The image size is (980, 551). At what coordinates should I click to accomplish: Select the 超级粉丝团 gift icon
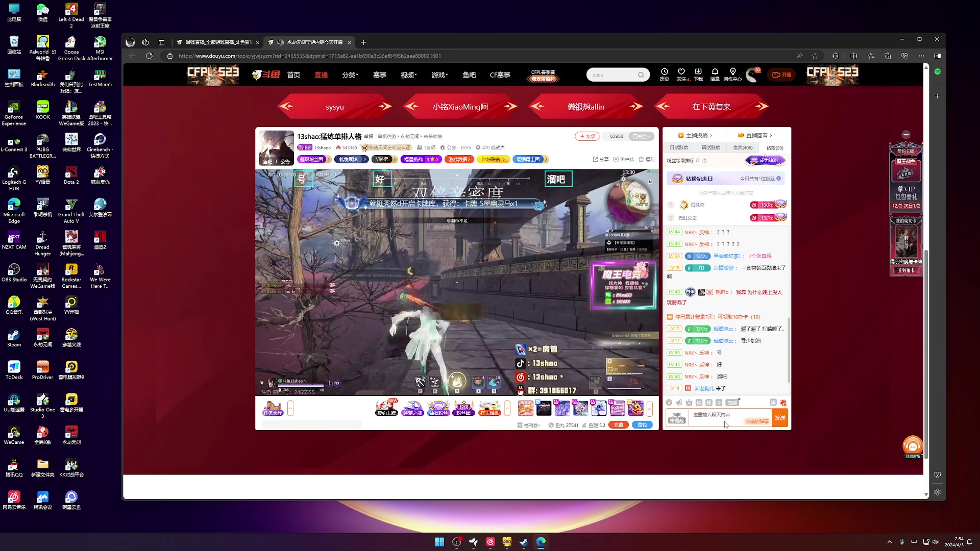463,408
